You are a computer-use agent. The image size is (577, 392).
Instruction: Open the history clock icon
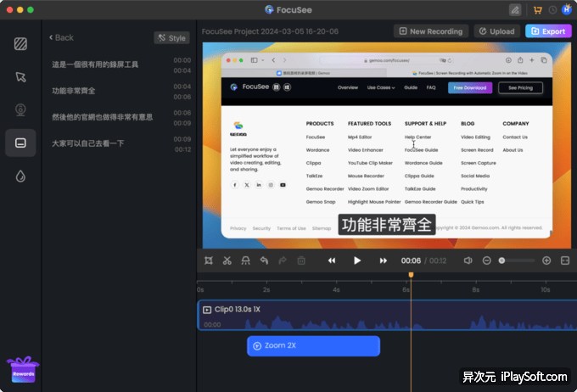pos(552,10)
